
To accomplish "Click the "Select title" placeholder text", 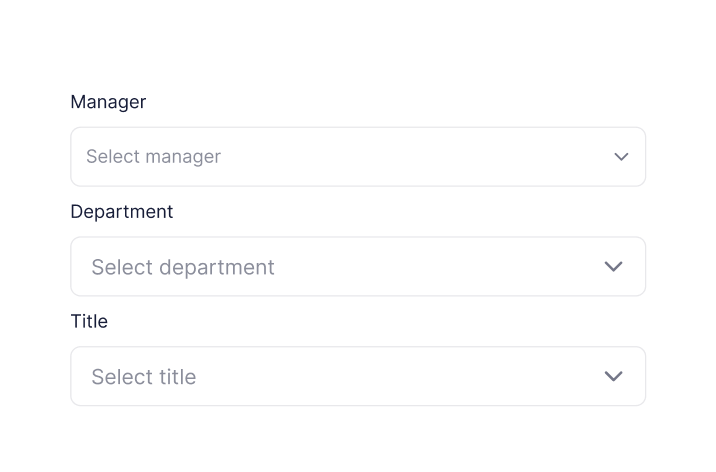I will coord(143,377).
